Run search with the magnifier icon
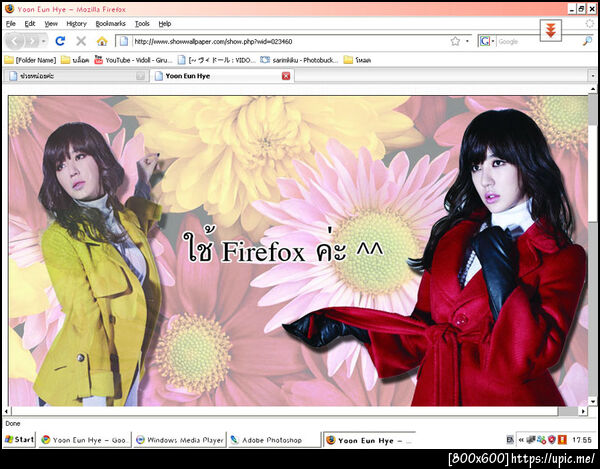The height and width of the screenshot is (469, 600). pyautogui.click(x=587, y=41)
